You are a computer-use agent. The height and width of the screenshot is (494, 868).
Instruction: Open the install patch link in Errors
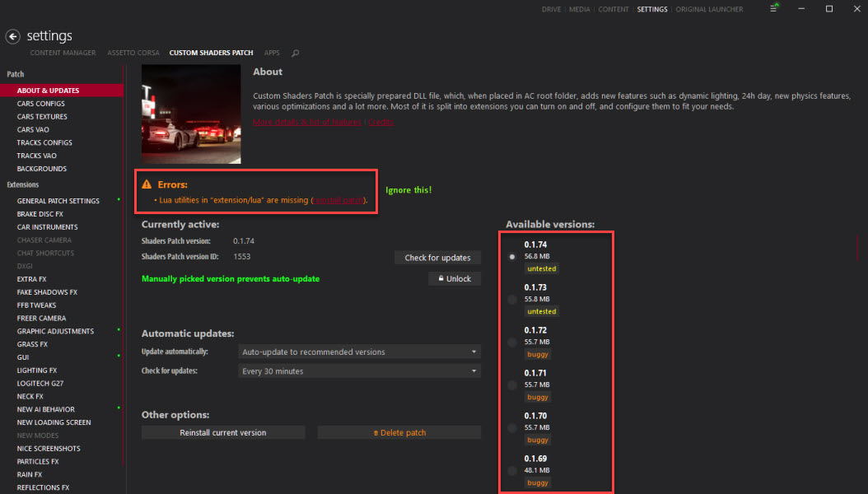coord(339,198)
